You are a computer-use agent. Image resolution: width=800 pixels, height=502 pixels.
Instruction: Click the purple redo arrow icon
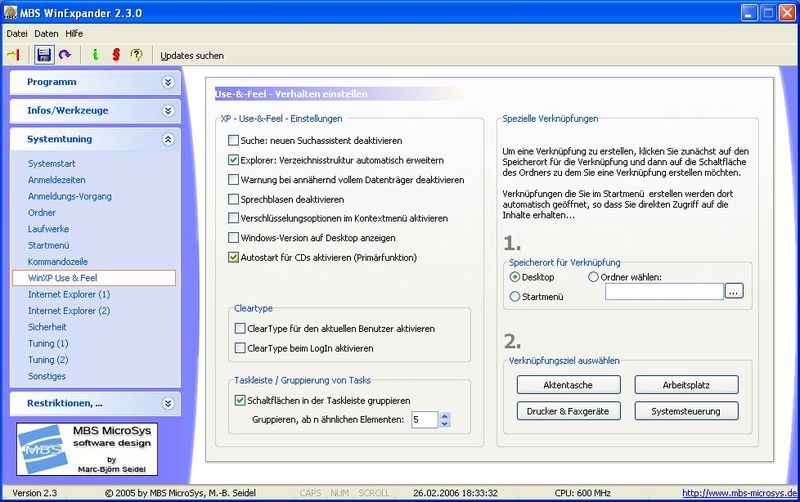65,55
